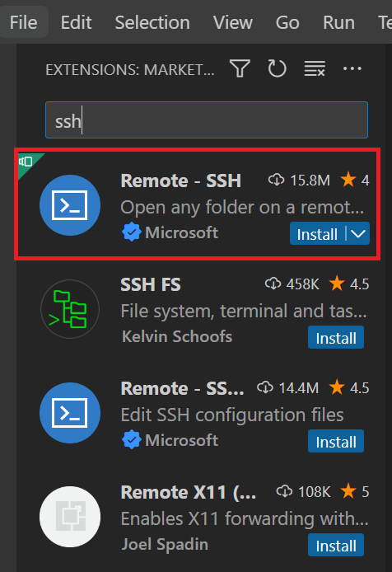Click the green recommended badge corner
This screenshot has height=572, width=392.
[x=27, y=162]
